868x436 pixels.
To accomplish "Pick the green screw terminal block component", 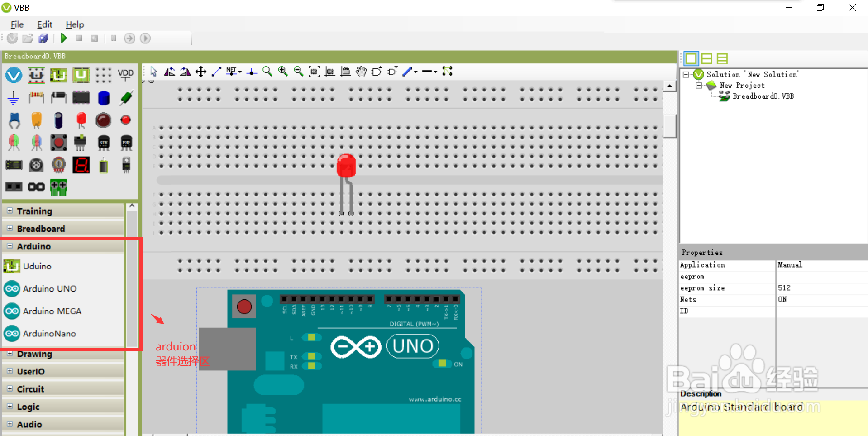I will tap(59, 187).
